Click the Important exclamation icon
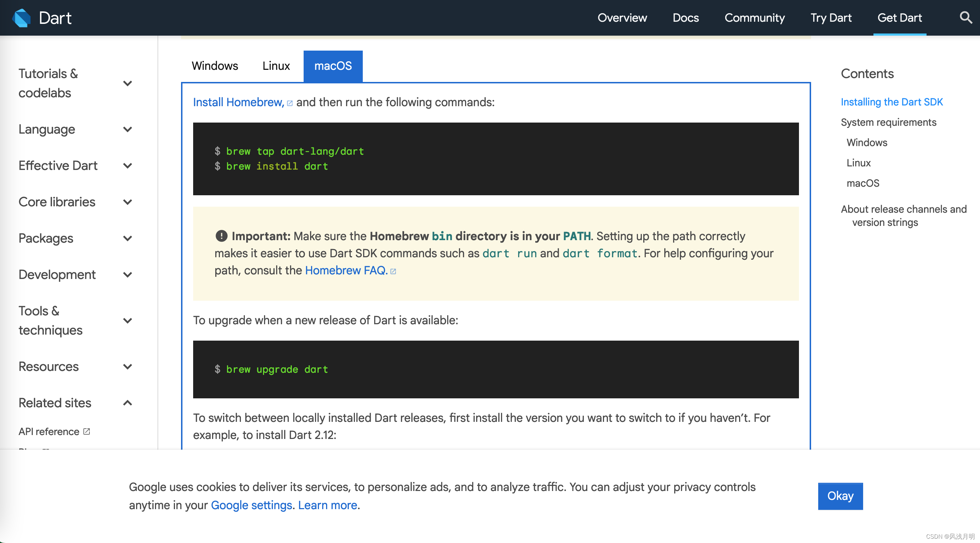The width and height of the screenshot is (980, 543). [x=221, y=236]
